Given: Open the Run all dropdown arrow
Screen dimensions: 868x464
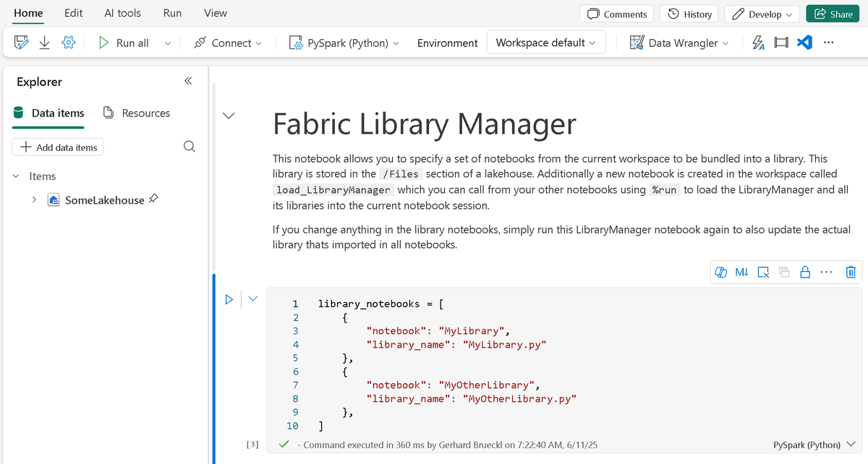Looking at the screenshot, I should [x=167, y=43].
